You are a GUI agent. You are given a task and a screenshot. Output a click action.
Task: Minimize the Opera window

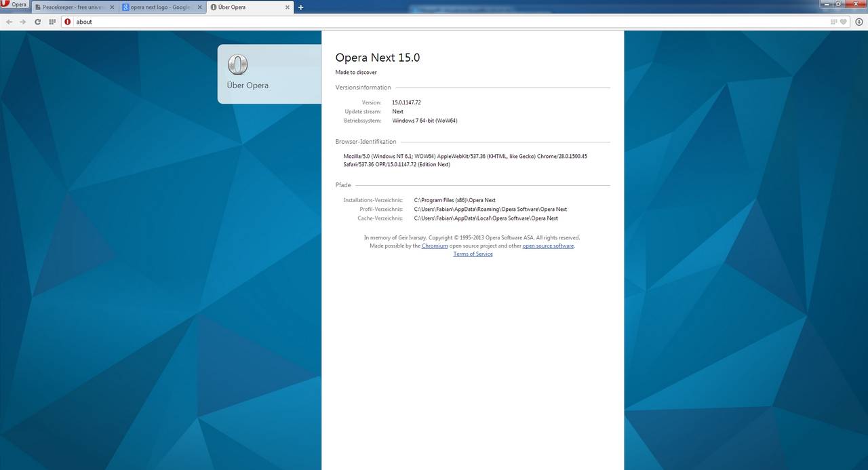[x=825, y=3]
